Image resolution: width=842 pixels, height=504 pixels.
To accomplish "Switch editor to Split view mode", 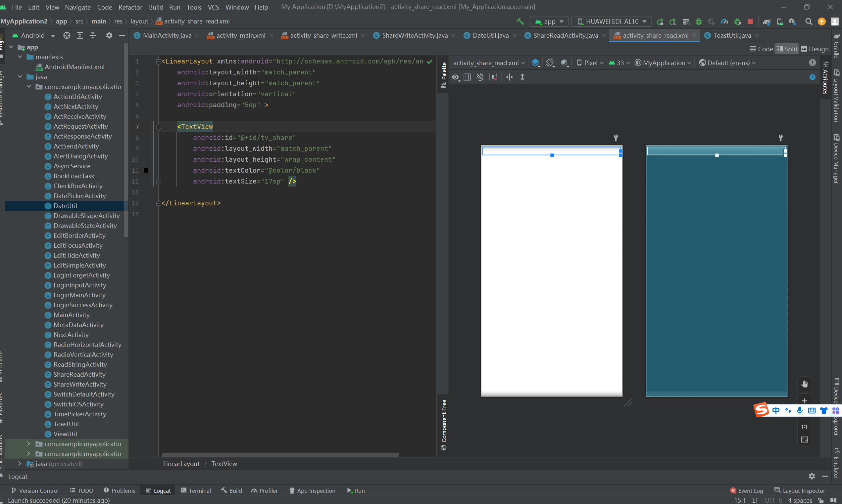I will 787,49.
